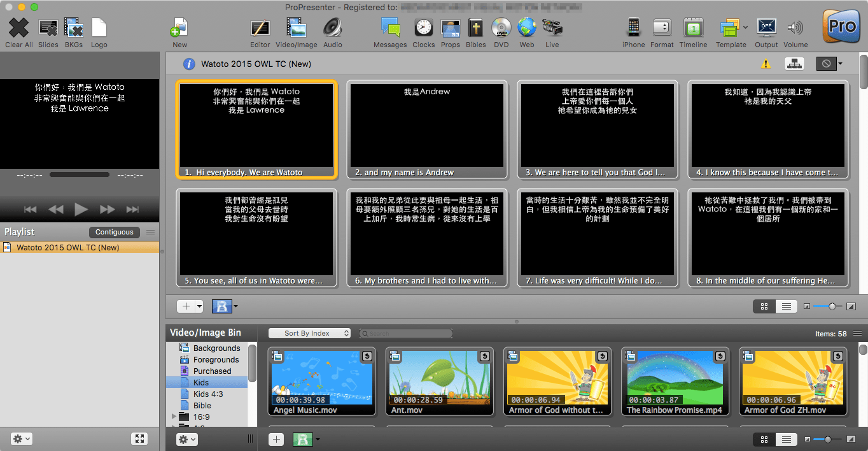Open the Template menu icon
The height and width of the screenshot is (451, 868).
[729, 28]
